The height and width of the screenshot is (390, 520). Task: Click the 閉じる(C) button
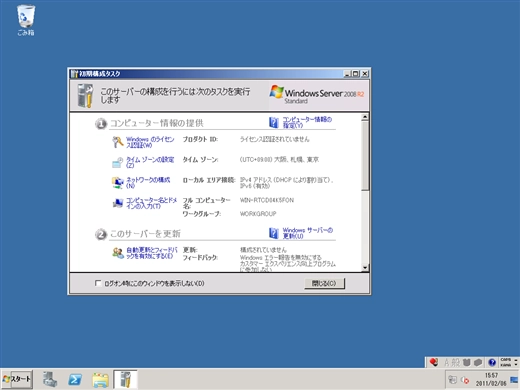click(x=324, y=283)
